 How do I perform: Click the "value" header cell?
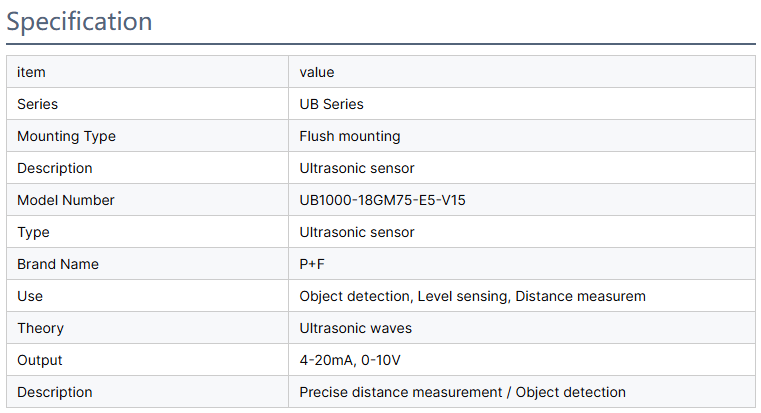point(317,72)
